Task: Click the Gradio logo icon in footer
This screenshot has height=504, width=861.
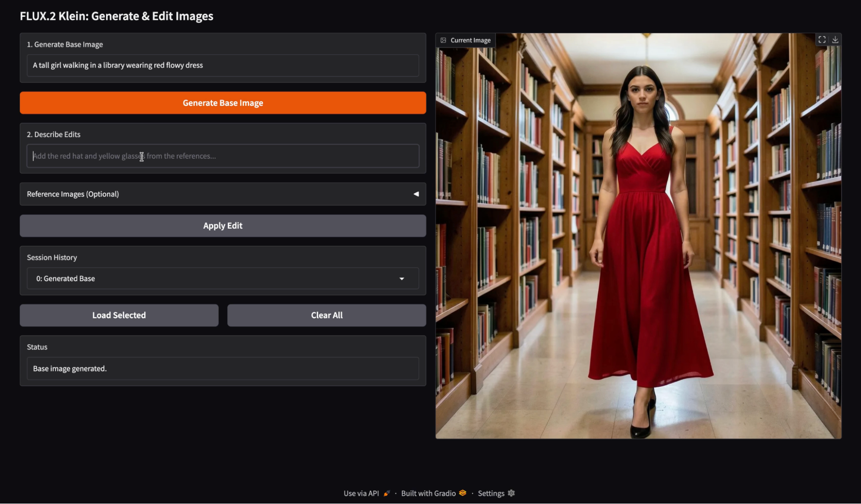Action: point(463,493)
